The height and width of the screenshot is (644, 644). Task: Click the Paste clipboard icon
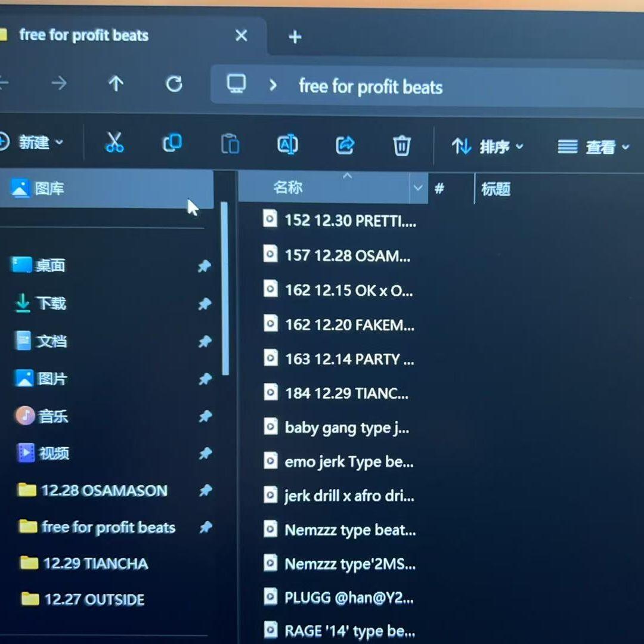[230, 144]
